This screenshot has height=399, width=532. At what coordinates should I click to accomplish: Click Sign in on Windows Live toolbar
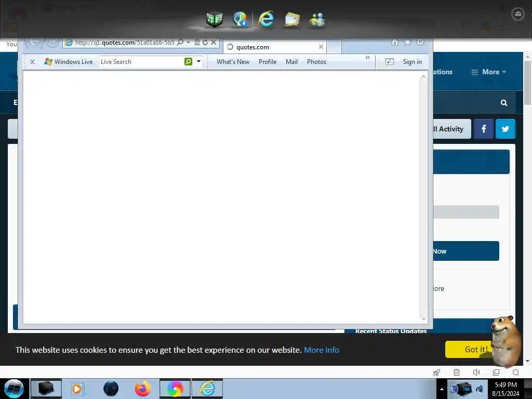click(412, 62)
